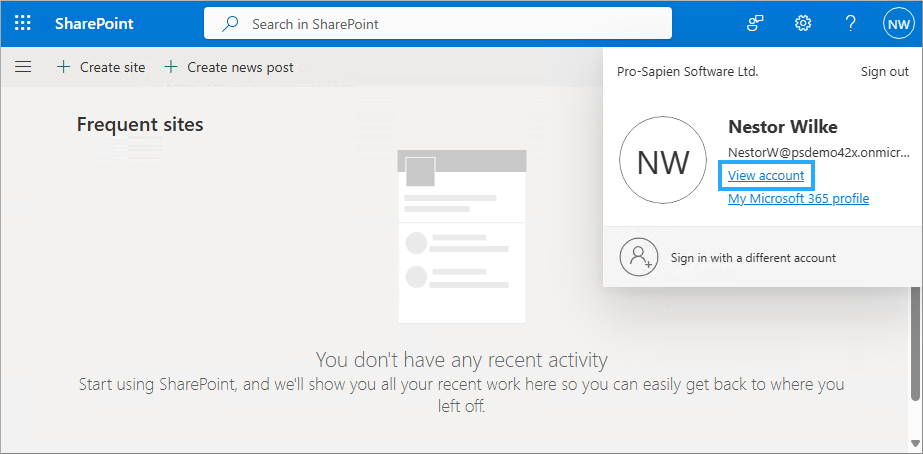Image resolution: width=923 pixels, height=454 pixels.
Task: Click the scrollbar down arrow
Action: (x=917, y=442)
